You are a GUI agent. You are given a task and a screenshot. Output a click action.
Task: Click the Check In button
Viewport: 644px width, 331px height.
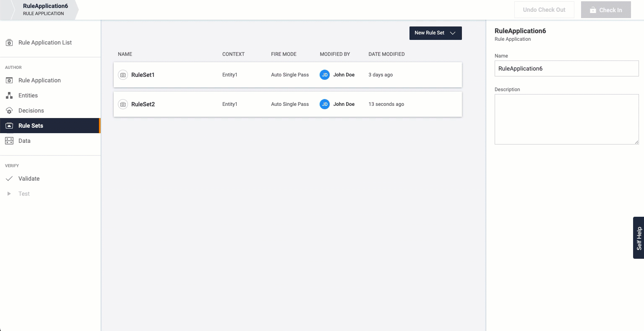pos(606,10)
